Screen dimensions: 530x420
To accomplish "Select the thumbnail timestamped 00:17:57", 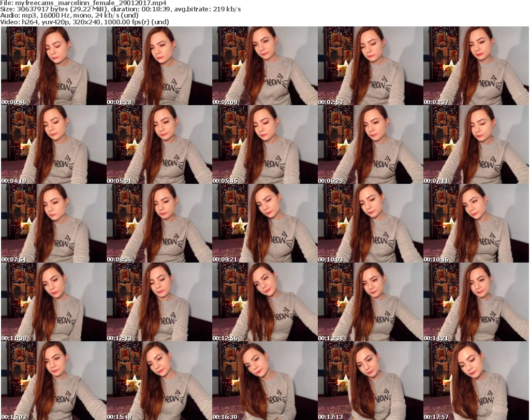I will [x=476, y=381].
